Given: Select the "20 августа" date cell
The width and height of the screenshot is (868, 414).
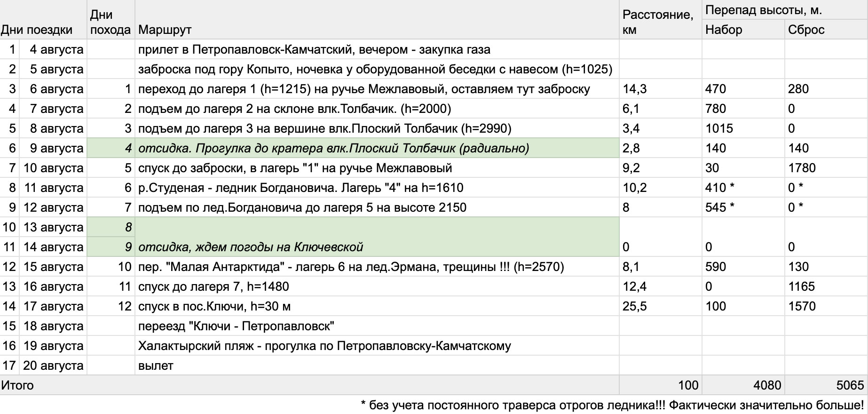Looking at the screenshot, I should 52,366.
